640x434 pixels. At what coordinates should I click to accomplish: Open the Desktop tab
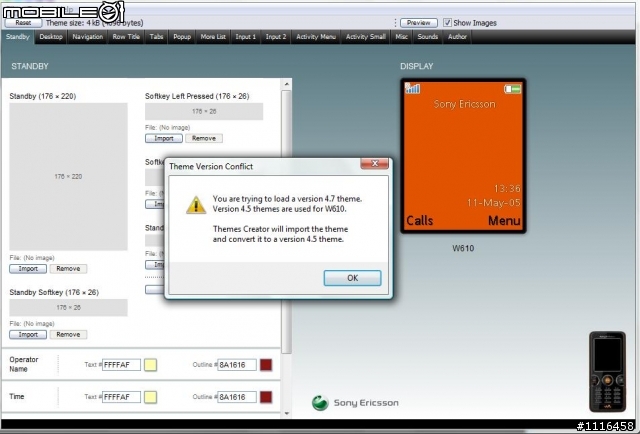point(51,37)
